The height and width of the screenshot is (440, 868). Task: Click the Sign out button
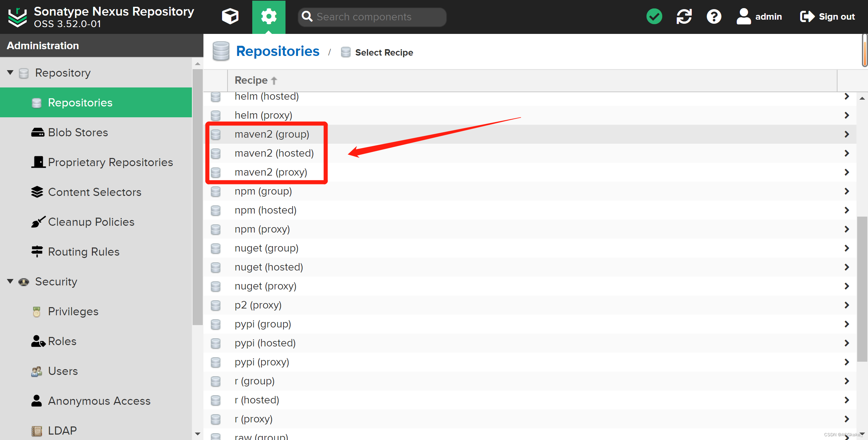coord(827,17)
